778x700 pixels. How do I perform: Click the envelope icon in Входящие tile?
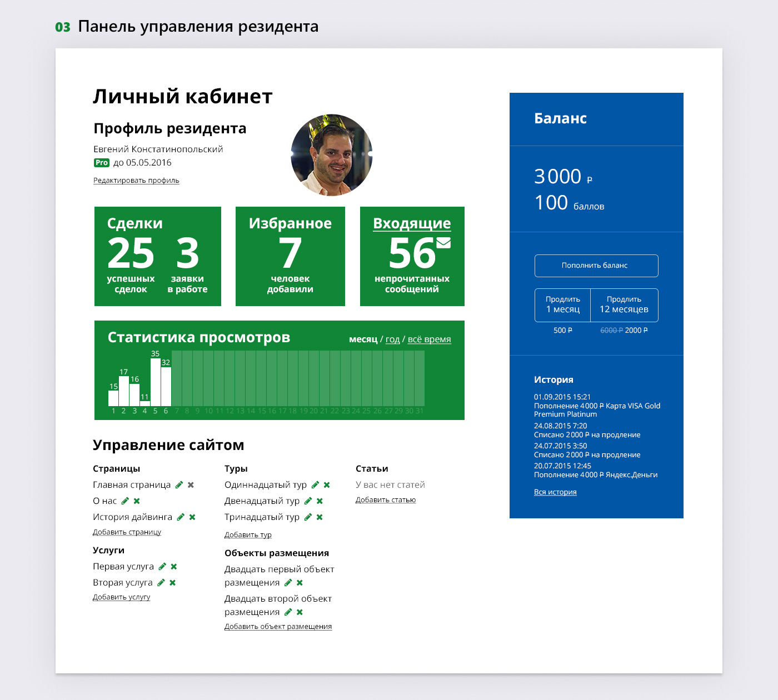pos(443,243)
